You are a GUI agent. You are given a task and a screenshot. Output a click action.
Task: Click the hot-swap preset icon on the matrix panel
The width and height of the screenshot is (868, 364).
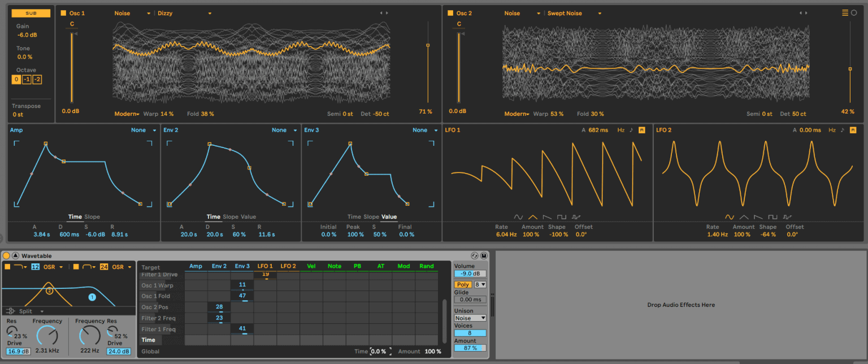pos(474,255)
